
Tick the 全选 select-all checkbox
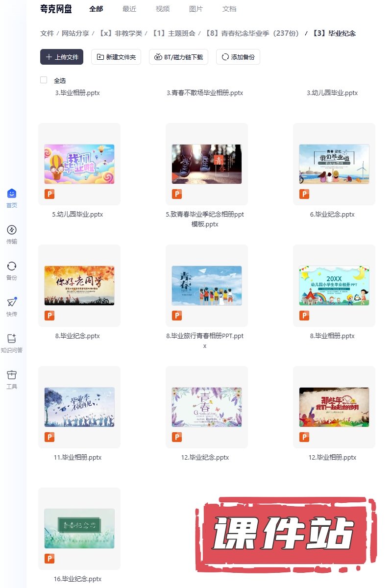click(44, 80)
